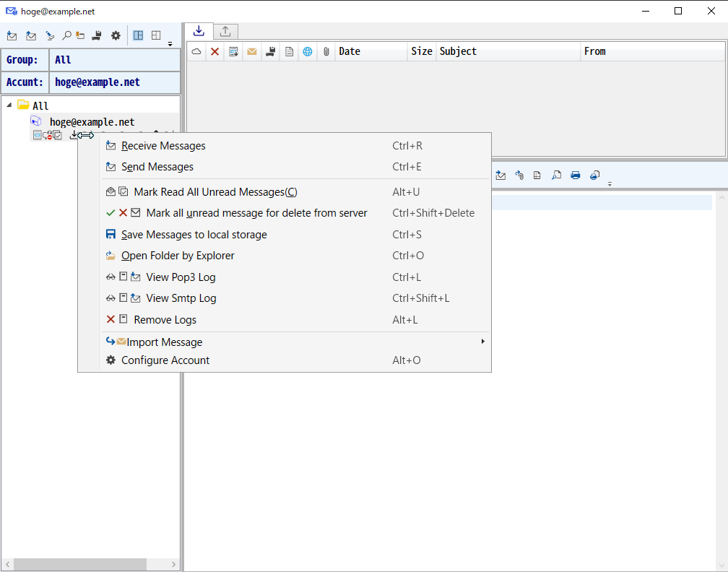Click the floppy disk column header in the message list

270,51
